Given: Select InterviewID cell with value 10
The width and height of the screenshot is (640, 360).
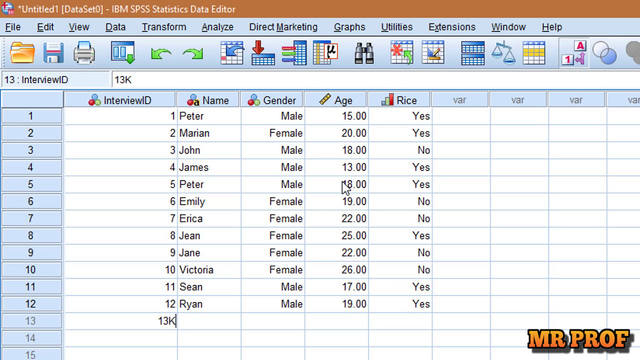Looking at the screenshot, I should 120,270.
